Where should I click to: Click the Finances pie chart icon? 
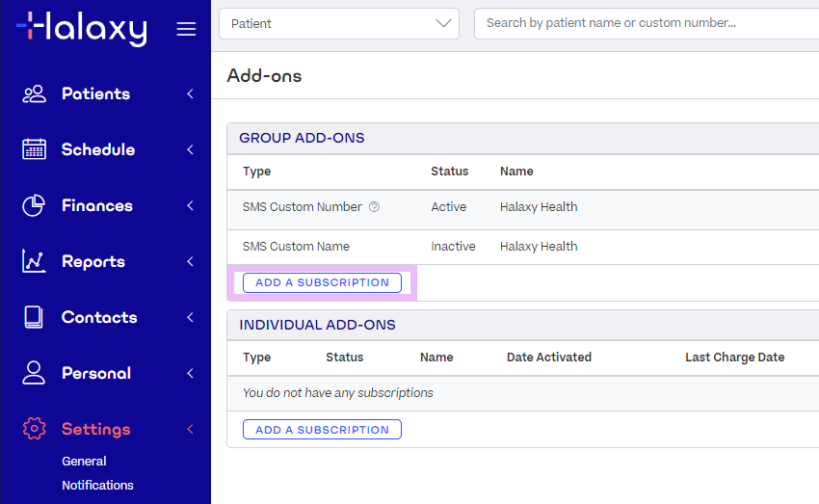34,205
